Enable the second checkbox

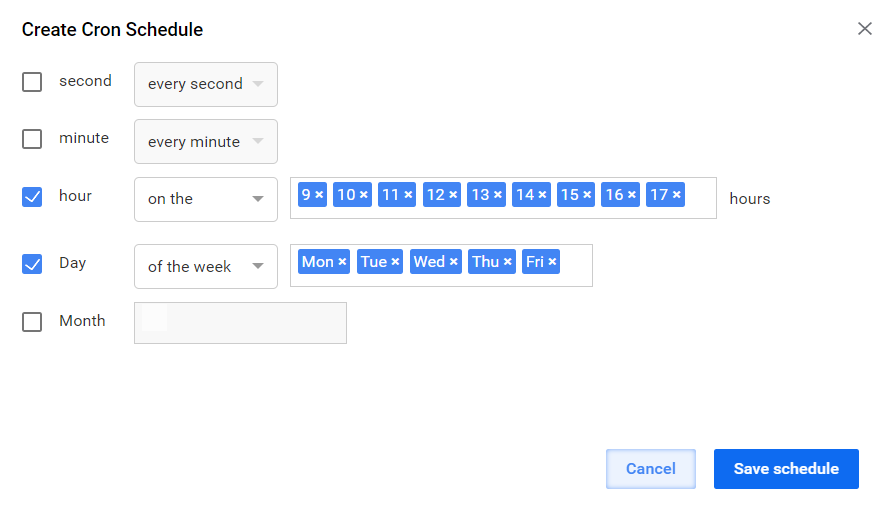[x=32, y=82]
